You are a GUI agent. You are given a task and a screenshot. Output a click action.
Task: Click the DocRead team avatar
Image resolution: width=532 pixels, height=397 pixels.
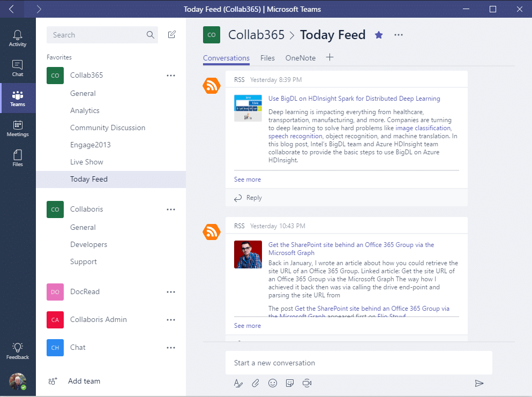click(55, 292)
